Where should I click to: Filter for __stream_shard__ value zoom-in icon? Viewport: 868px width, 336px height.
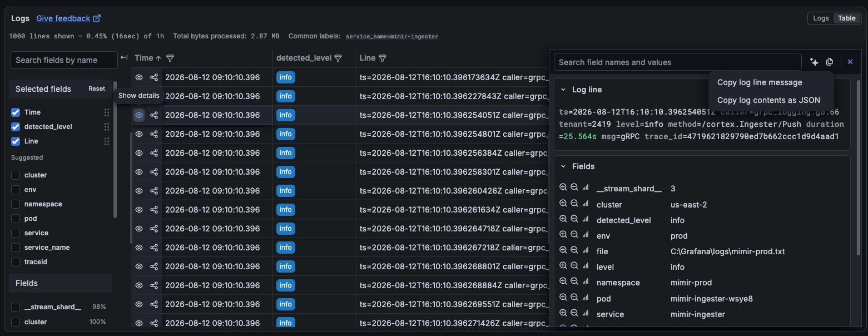[563, 188]
